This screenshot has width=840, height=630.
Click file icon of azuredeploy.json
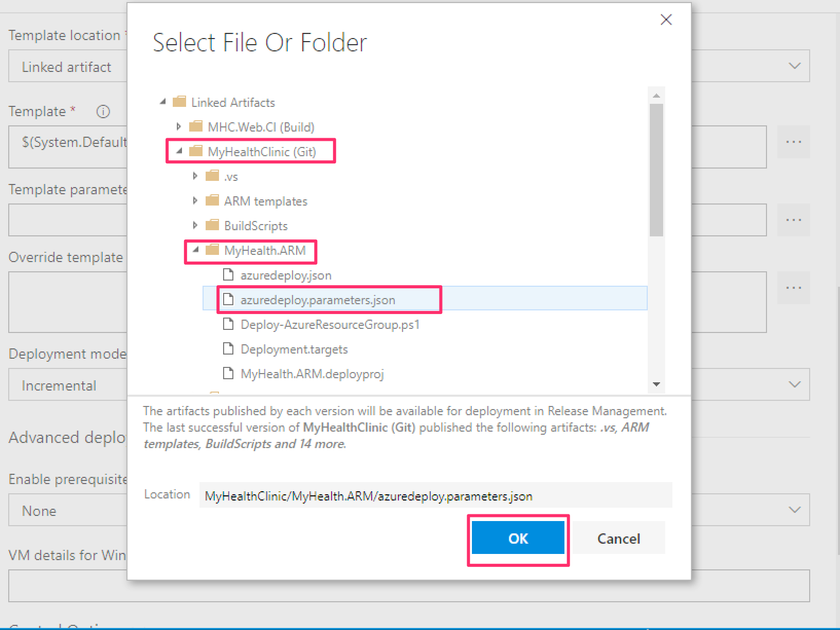pyautogui.click(x=228, y=274)
